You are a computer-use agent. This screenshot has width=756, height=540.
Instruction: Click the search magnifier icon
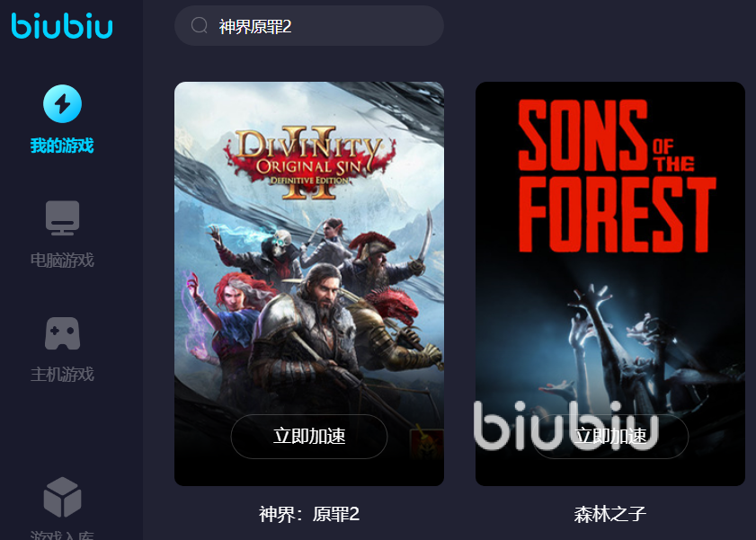coord(200,25)
